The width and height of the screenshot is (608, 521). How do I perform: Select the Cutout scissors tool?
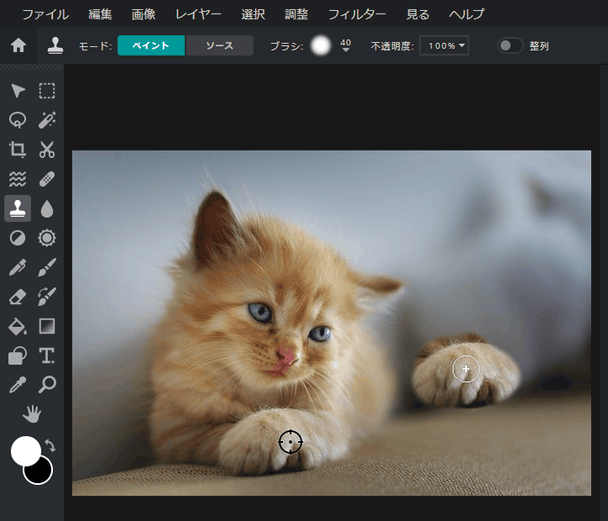pyautogui.click(x=47, y=150)
